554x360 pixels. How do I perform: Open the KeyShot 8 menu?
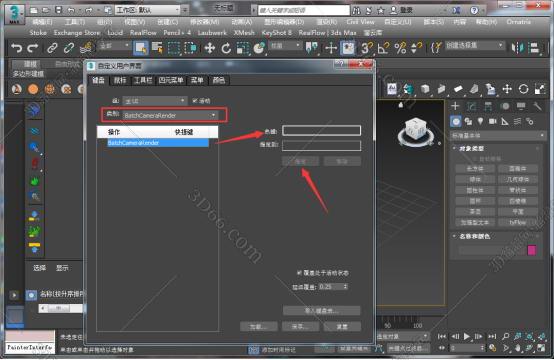277,33
